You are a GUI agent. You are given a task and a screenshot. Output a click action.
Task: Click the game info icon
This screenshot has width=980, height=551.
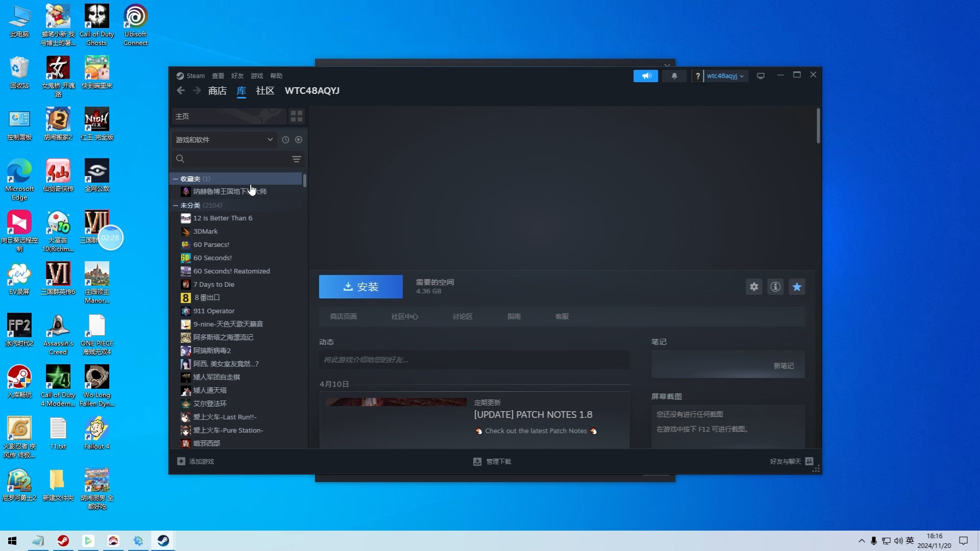pyautogui.click(x=775, y=287)
